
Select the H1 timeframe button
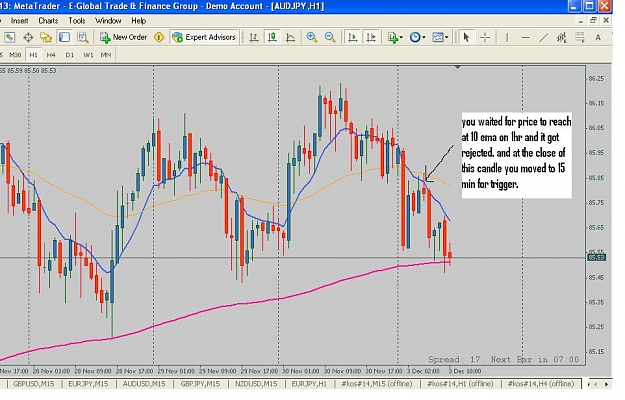[x=33, y=55]
